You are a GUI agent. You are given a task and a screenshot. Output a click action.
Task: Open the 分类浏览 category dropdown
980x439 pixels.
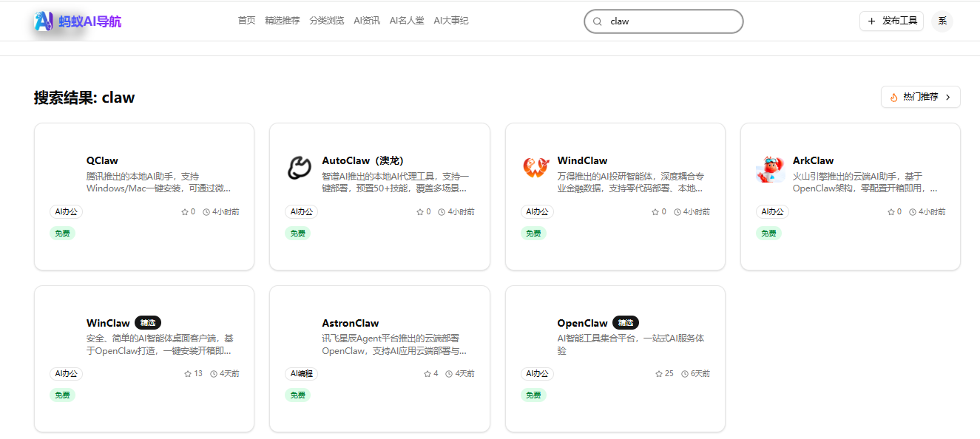tap(327, 20)
